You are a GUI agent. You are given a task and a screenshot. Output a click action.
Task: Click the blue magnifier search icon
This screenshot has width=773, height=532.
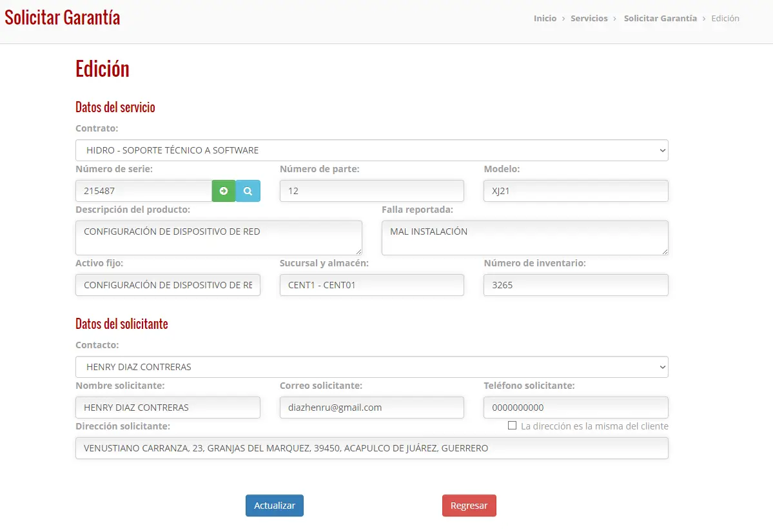click(248, 191)
